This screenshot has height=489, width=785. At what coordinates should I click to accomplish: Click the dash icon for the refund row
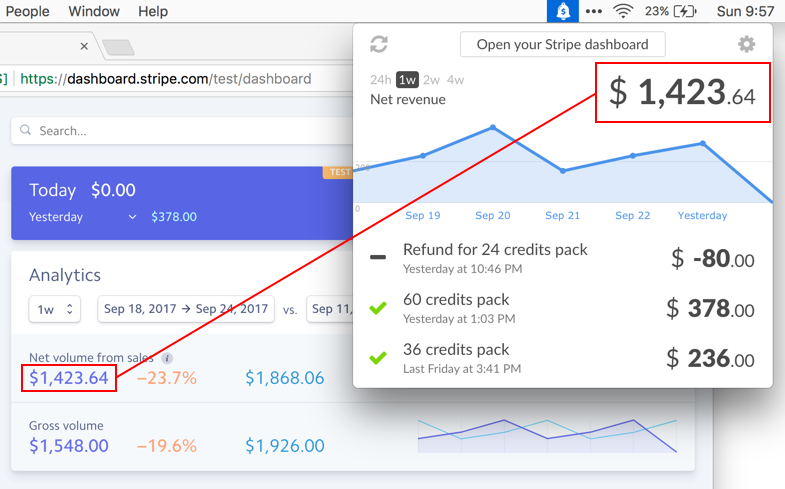378,257
